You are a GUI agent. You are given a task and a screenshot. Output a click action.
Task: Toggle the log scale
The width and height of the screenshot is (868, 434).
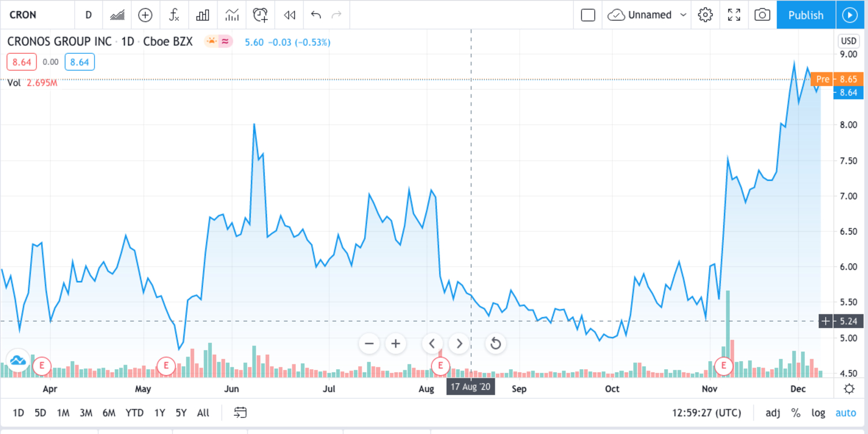coord(818,413)
